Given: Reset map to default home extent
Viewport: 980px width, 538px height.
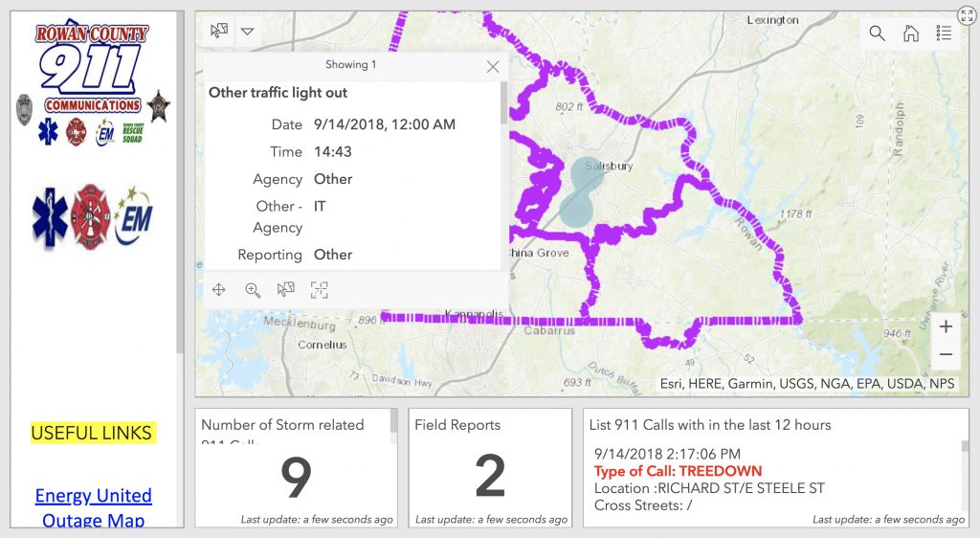Looking at the screenshot, I should (911, 34).
